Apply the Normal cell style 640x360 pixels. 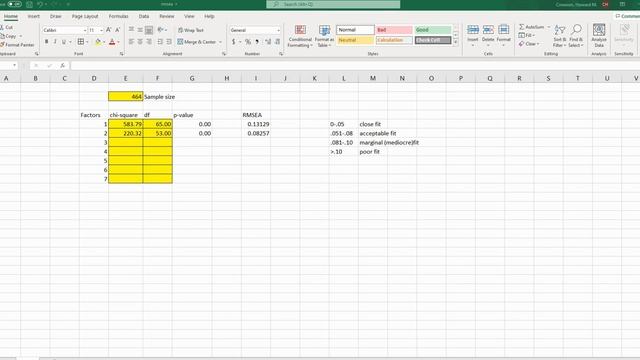tap(355, 30)
